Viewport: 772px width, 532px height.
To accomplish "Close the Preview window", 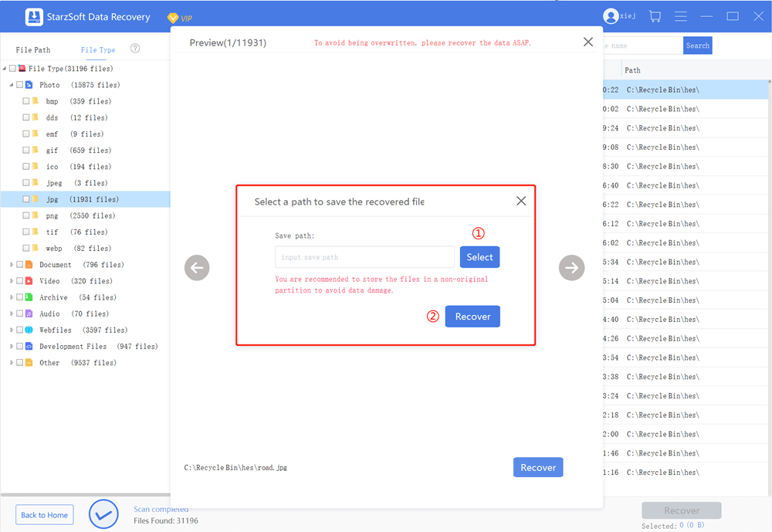I will click(588, 42).
